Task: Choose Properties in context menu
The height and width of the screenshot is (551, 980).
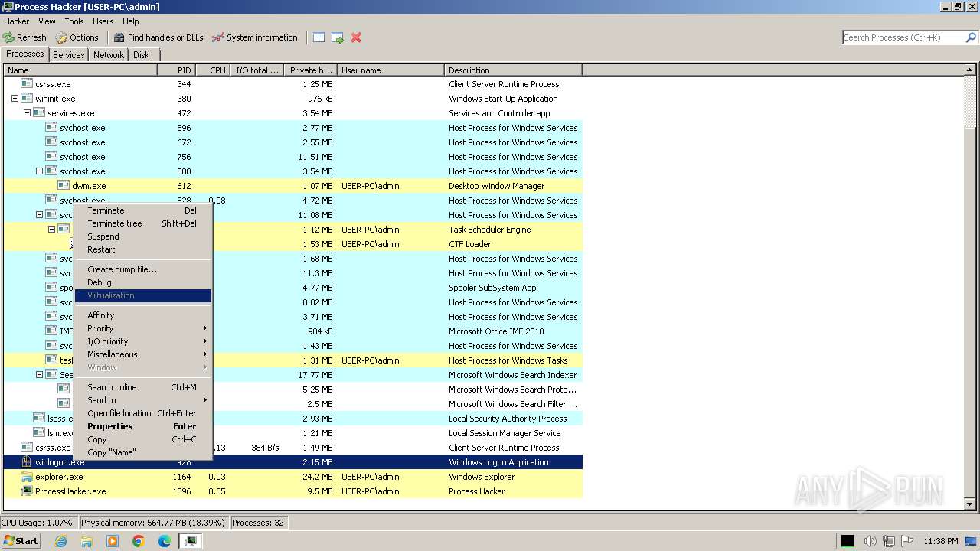Action: 143,426
